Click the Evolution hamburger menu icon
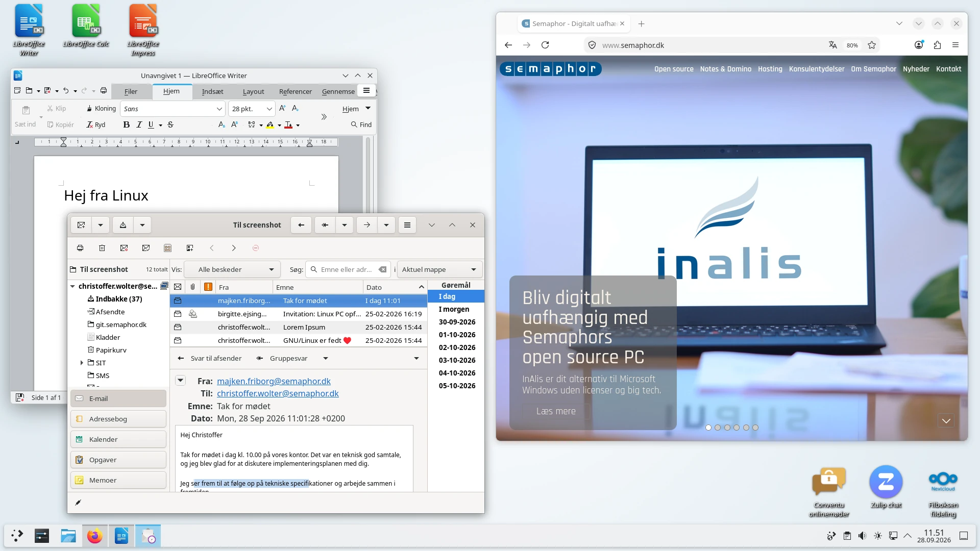This screenshot has width=980, height=551. pyautogui.click(x=407, y=225)
